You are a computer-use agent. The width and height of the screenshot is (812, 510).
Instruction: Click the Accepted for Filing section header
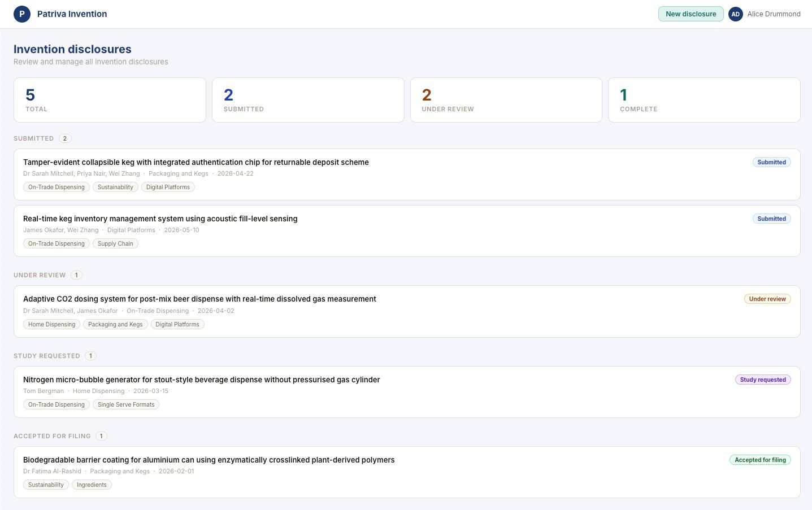52,436
